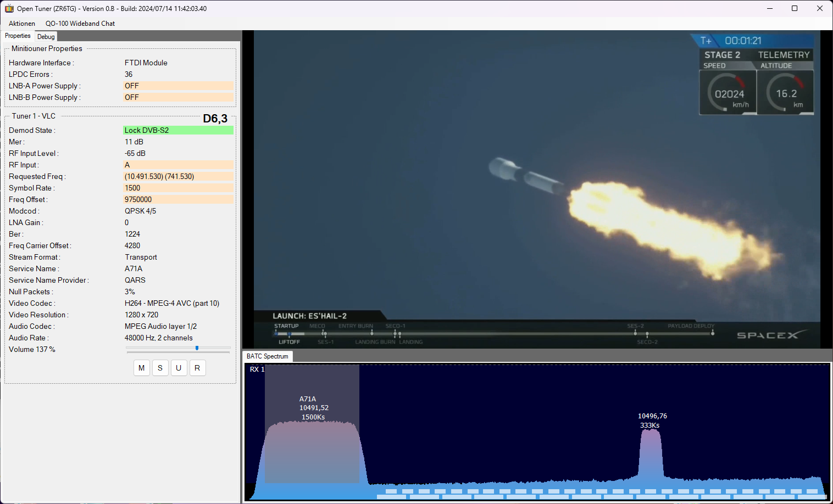Image resolution: width=833 pixels, height=504 pixels.
Task: Open the Aktionen menu
Action: point(22,24)
